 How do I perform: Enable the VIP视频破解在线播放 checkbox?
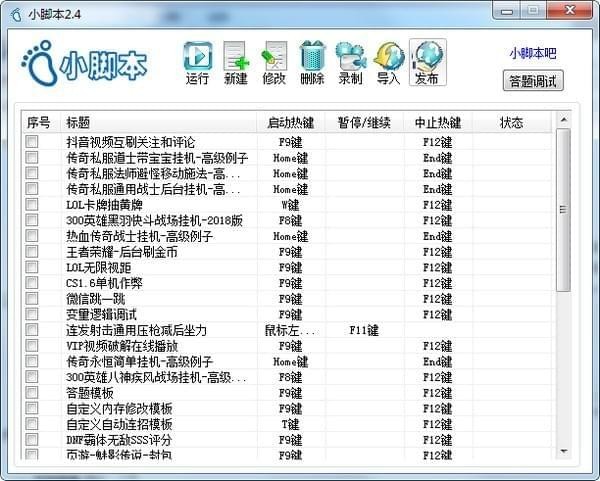click(32, 346)
